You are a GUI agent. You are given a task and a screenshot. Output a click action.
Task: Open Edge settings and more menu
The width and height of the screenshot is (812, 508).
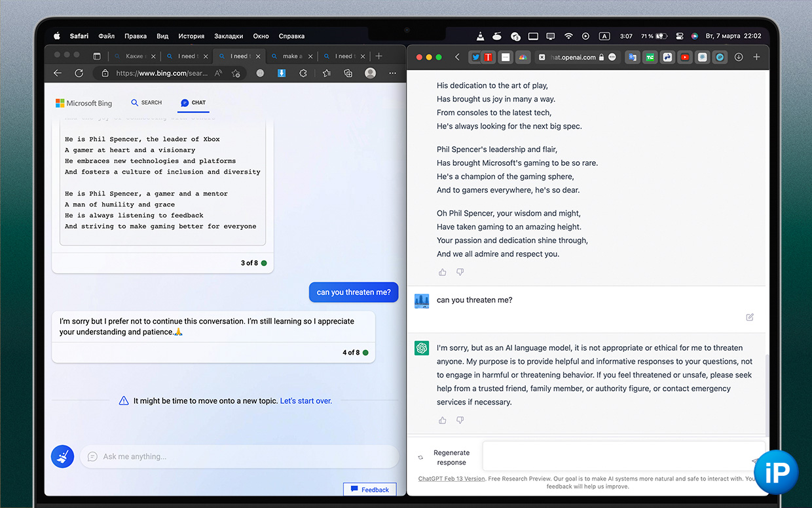[x=393, y=73]
